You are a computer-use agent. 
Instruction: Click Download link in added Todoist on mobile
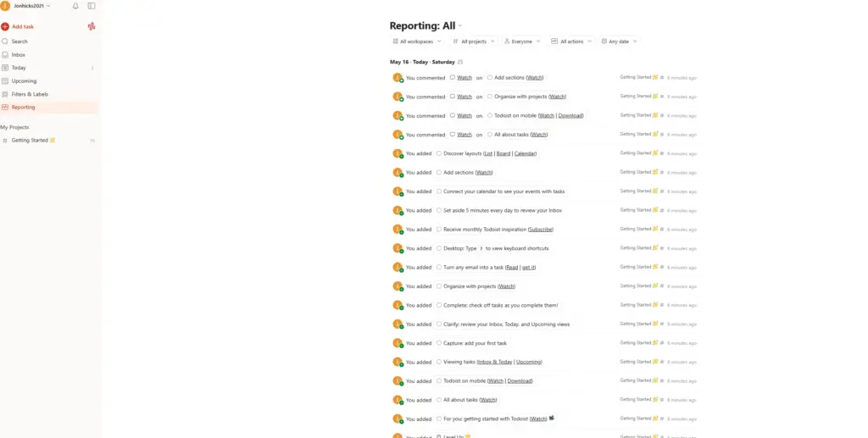(x=520, y=381)
